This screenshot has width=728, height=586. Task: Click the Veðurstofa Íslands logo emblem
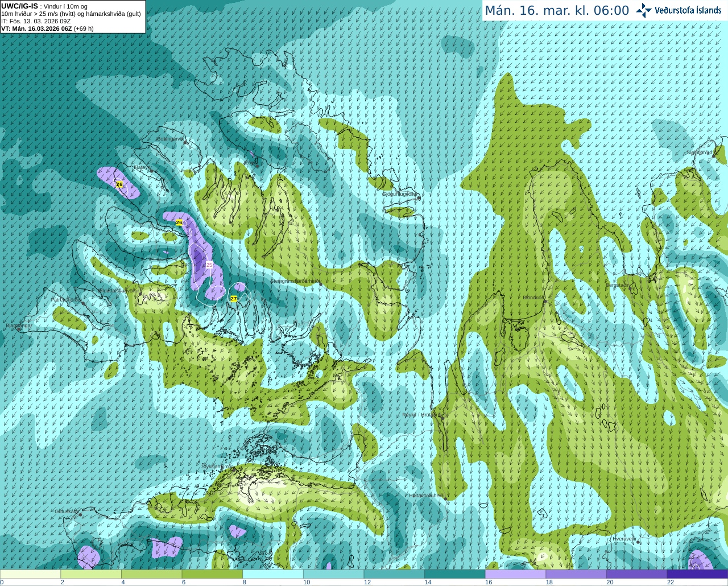pyautogui.click(x=644, y=10)
